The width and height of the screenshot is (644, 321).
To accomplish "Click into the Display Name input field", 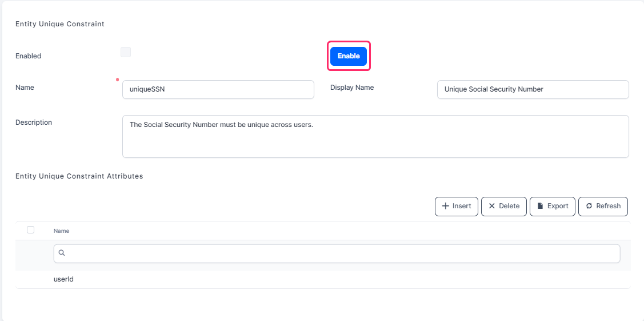I will pyautogui.click(x=533, y=89).
